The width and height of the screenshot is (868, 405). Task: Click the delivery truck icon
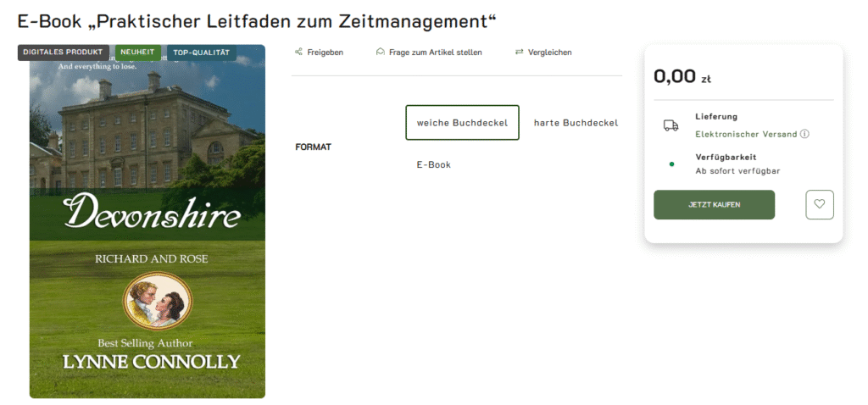pyautogui.click(x=670, y=125)
